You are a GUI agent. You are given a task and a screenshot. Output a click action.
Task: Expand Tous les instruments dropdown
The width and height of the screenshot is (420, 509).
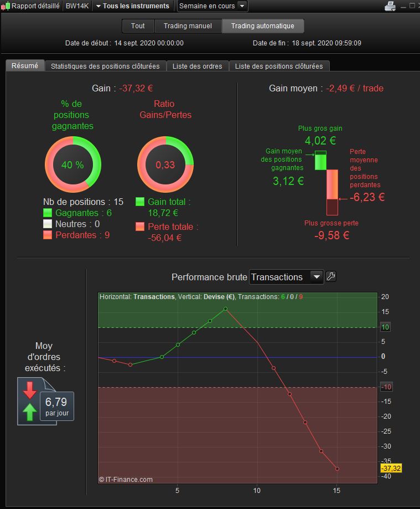(132, 6)
